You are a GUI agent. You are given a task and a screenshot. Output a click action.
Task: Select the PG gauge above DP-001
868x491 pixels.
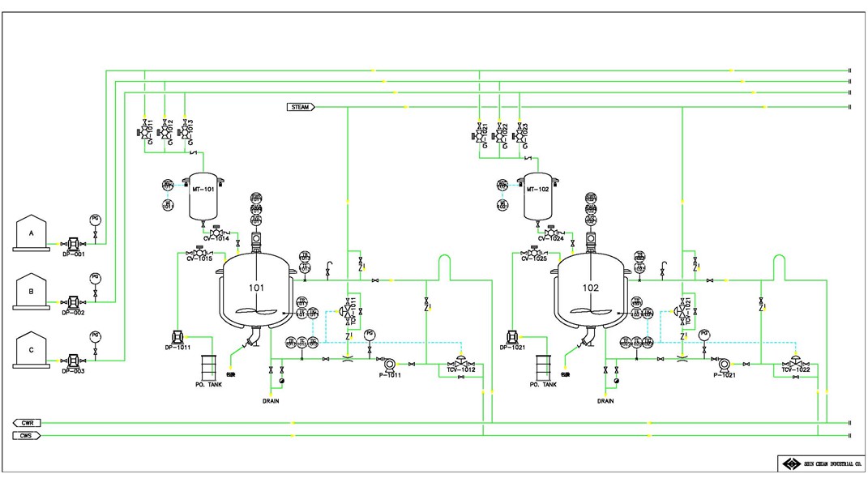(95, 219)
